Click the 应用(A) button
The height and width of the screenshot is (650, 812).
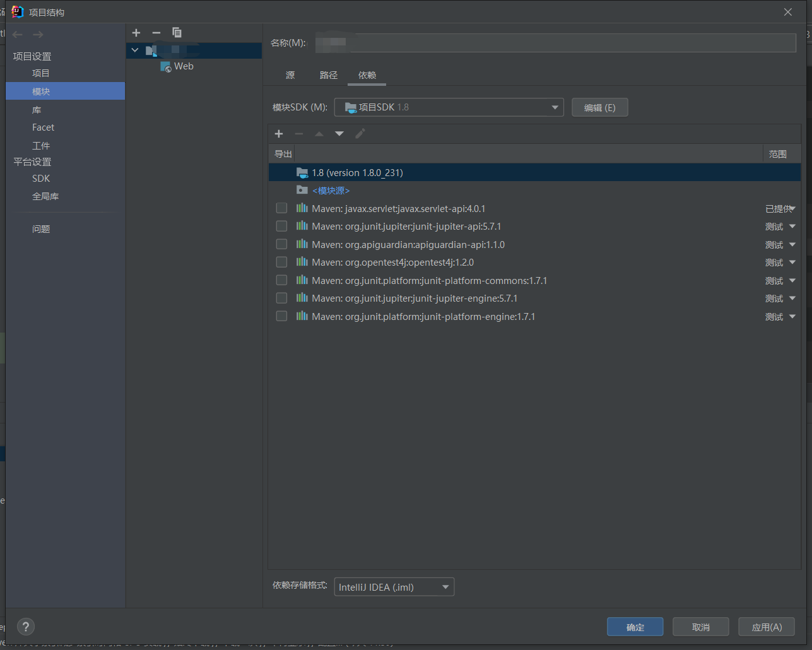point(767,627)
